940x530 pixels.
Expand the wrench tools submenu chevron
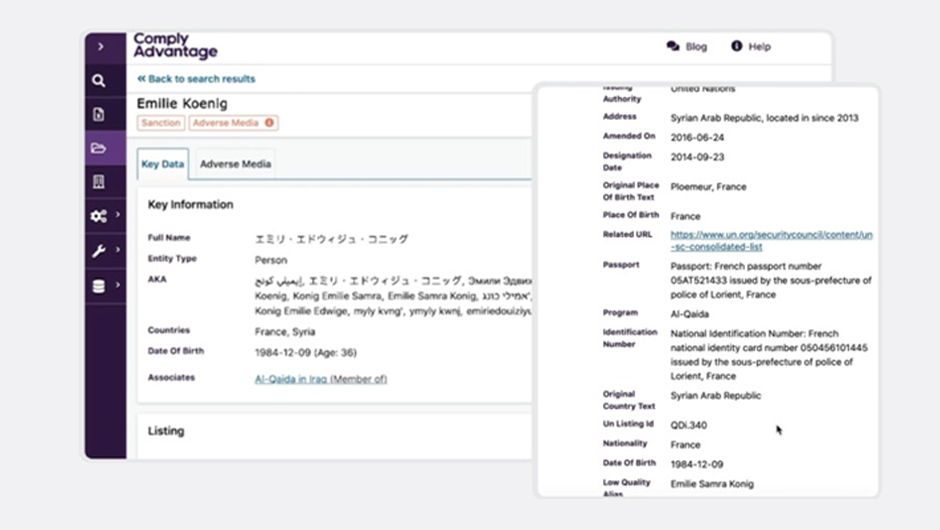(x=118, y=249)
